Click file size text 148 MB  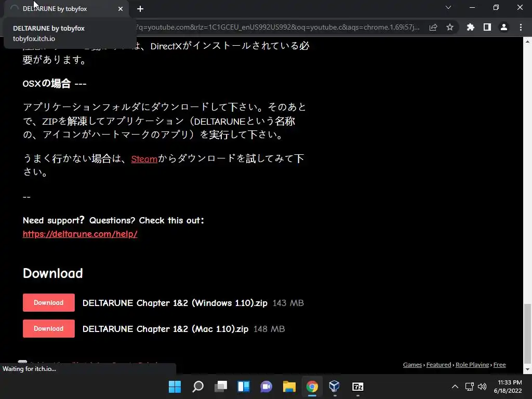click(269, 329)
